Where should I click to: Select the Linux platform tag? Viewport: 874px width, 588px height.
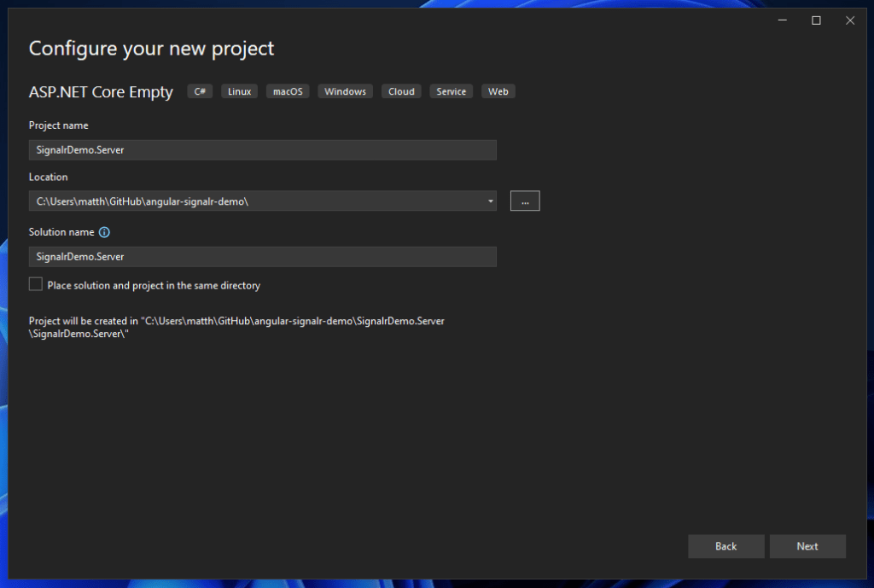coord(240,91)
